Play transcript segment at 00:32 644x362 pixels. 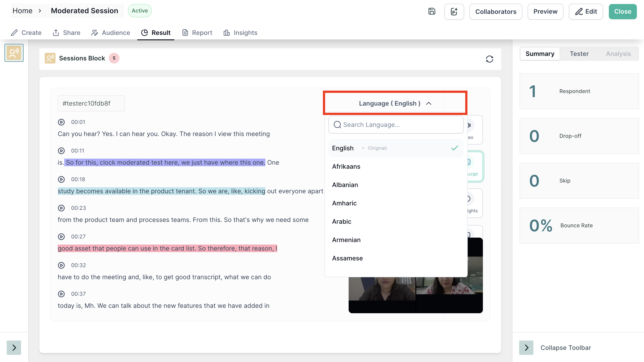coord(61,265)
